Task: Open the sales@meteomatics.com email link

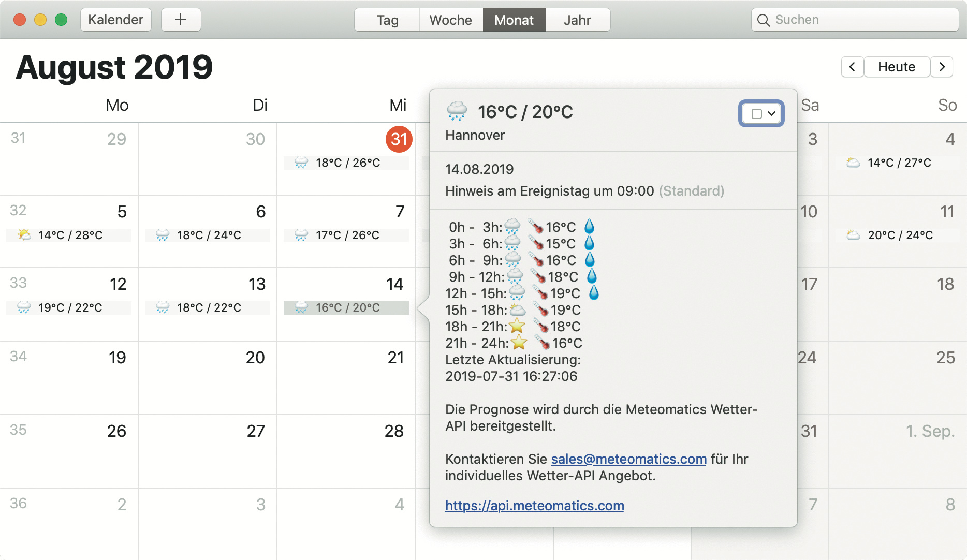Action: 628,459
